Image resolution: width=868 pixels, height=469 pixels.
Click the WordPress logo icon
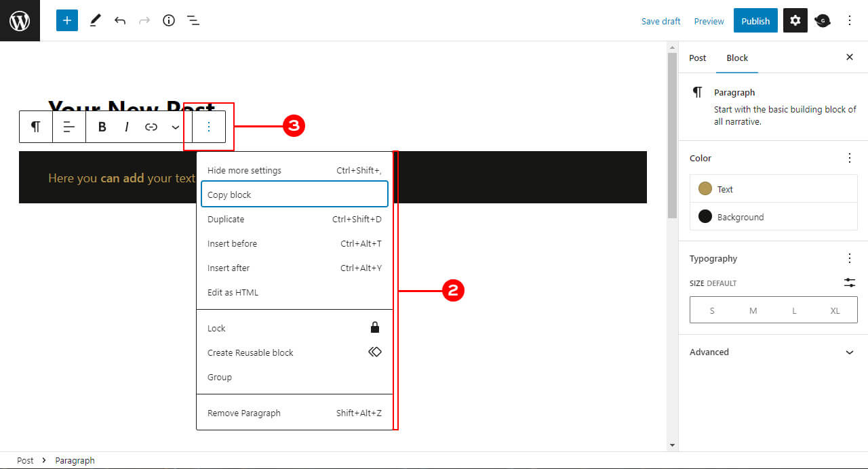20,20
